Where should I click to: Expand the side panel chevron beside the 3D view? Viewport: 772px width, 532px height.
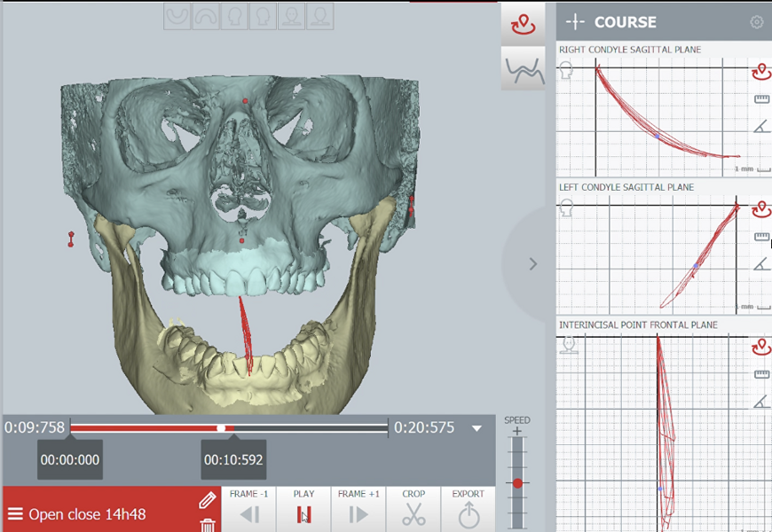532,263
